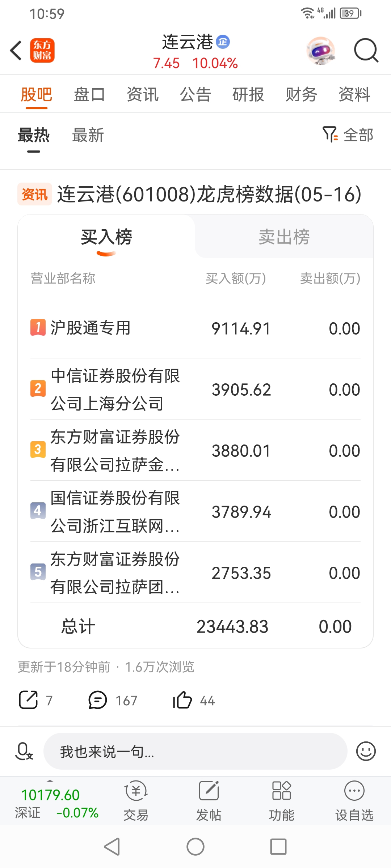Image resolution: width=391 pixels, height=868 pixels.
Task: Expand the 深证 index ticker bar
Action: [57, 802]
